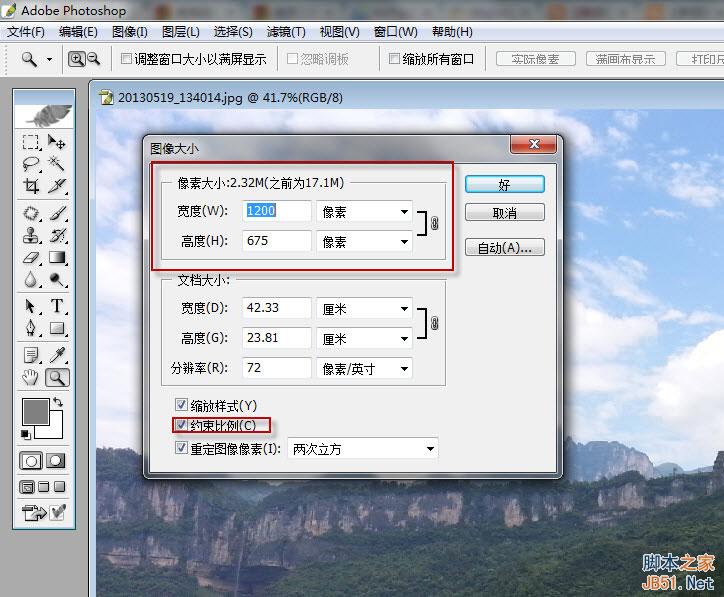The width and height of the screenshot is (724, 597).
Task: Open the 图层(L) menu
Action: click(181, 32)
